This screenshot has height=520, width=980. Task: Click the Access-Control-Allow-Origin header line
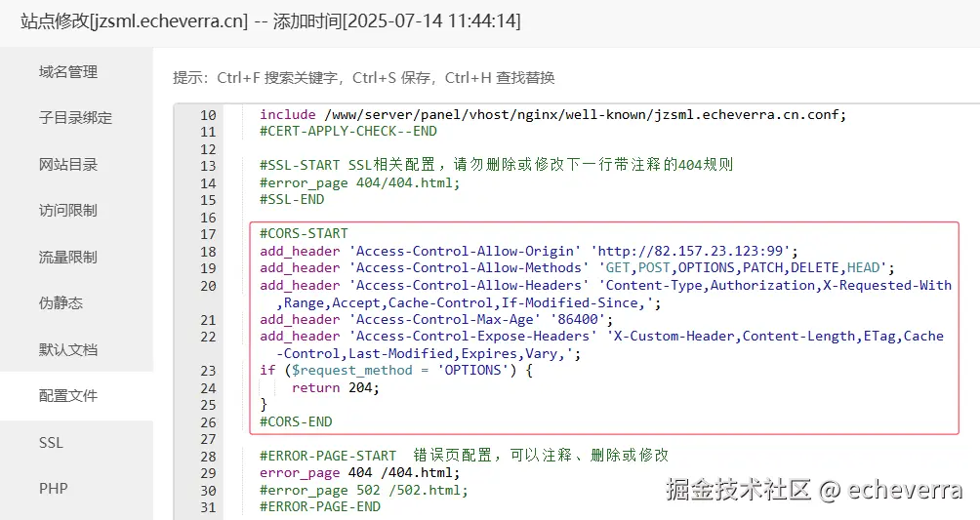coord(529,252)
